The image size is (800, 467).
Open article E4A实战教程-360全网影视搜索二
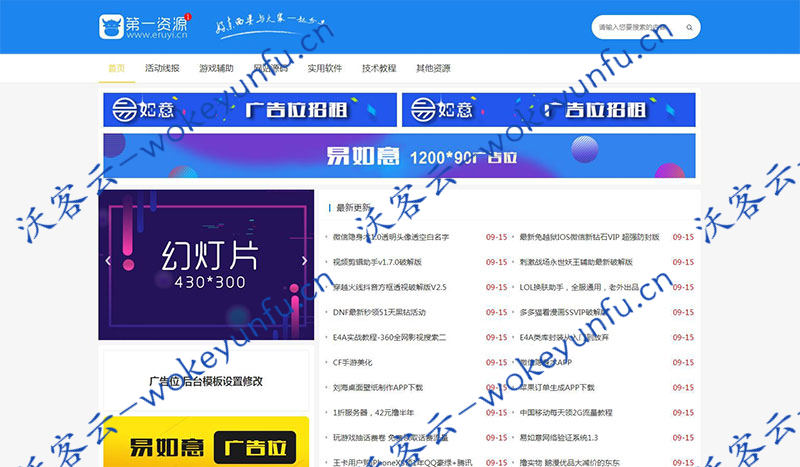point(389,337)
